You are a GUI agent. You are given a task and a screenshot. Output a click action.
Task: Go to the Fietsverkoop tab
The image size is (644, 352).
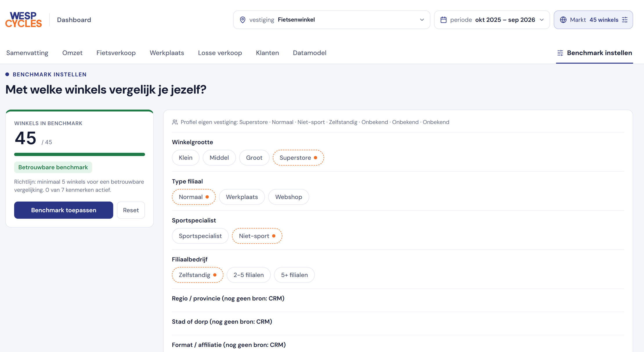point(116,53)
